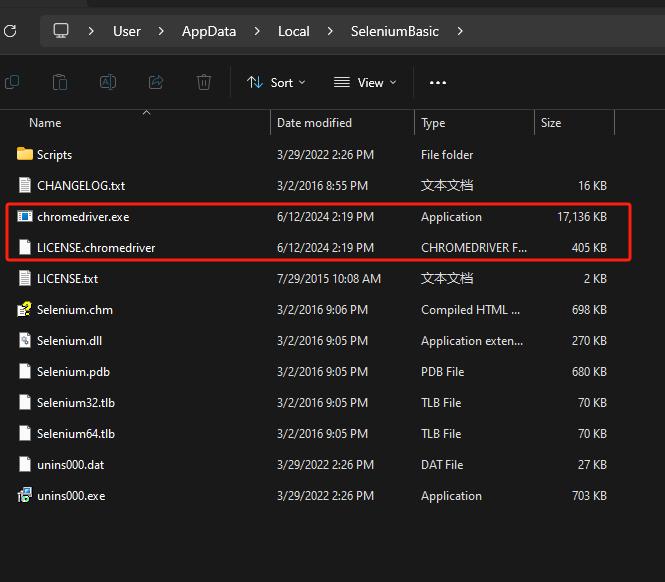This screenshot has height=582, width=665.
Task: Click the Refresh icon in address bar
Action: tap(10, 31)
